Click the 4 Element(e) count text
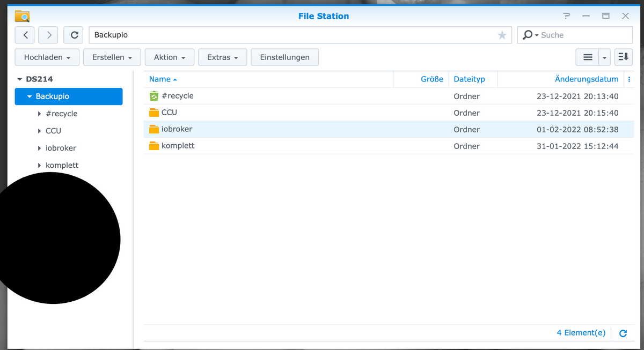 (x=581, y=333)
